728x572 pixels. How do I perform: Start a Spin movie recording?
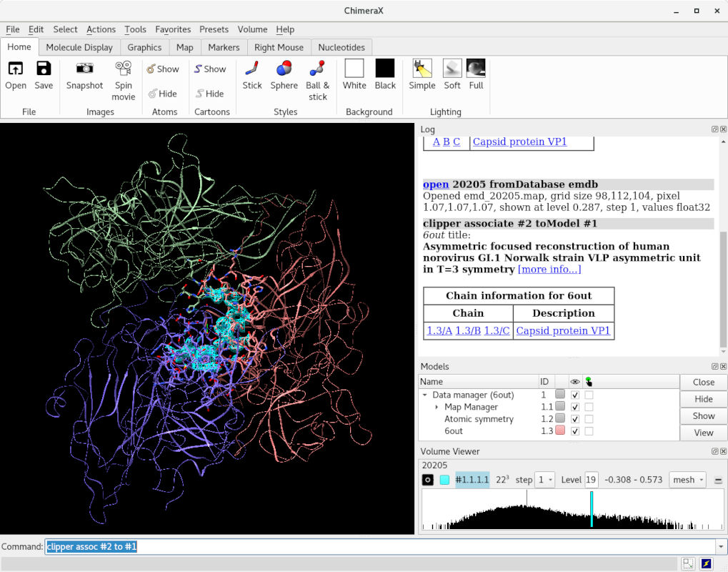click(x=123, y=69)
